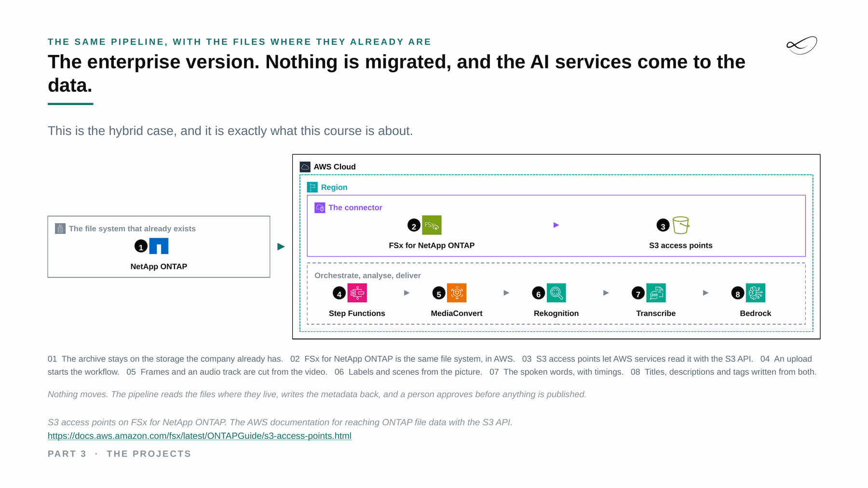Click the 'S3 access points' label
868x488 pixels.
click(x=681, y=245)
